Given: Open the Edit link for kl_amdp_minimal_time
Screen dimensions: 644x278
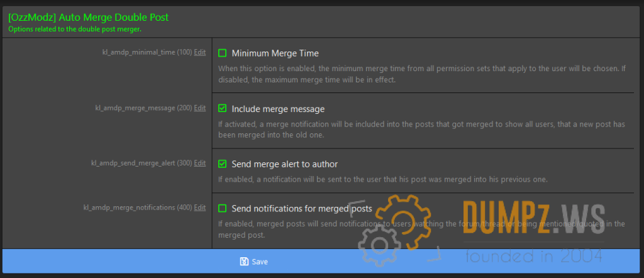Looking at the screenshot, I should tap(199, 52).
